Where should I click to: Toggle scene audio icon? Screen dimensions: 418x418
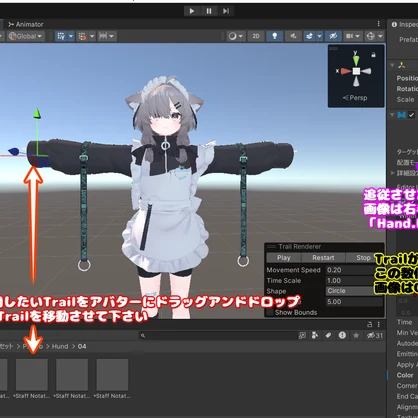click(293, 36)
